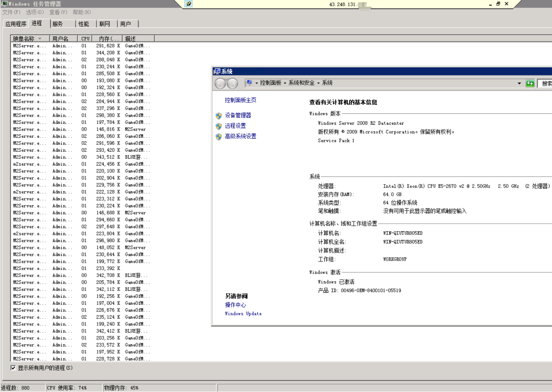The height and width of the screenshot is (392, 552).
Task: Select the process row with 291,628 K memory
Action: click(82, 46)
